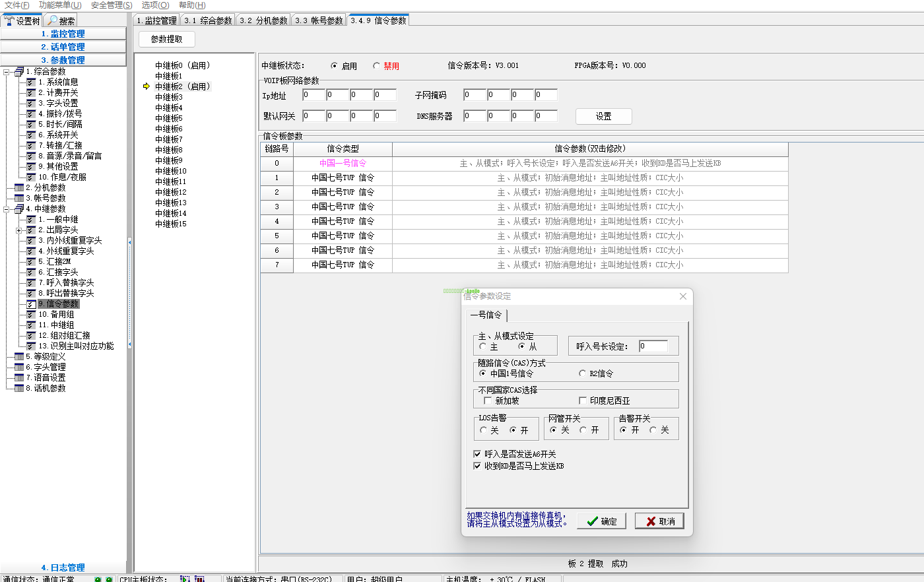
Task: Collapse the 综合参数 tree node
Action: click(x=7, y=72)
